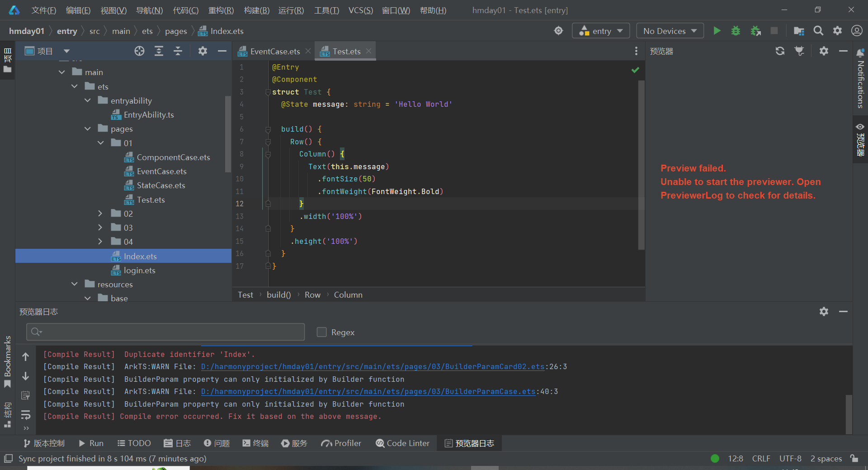The width and height of the screenshot is (868, 470).
Task: Collapse the 01 folder
Action: pos(101,143)
